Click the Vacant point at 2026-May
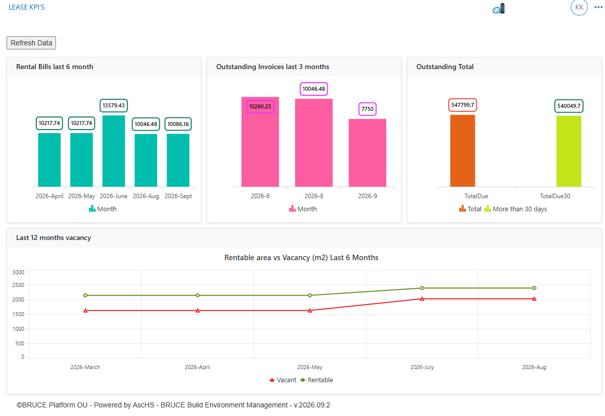The image size is (605, 416). coord(310,310)
